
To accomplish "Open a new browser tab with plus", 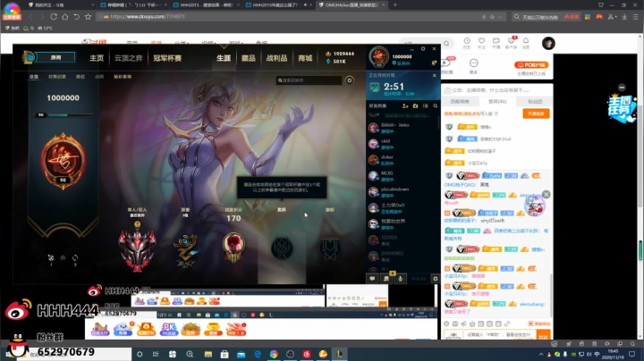I will coord(394,5).
